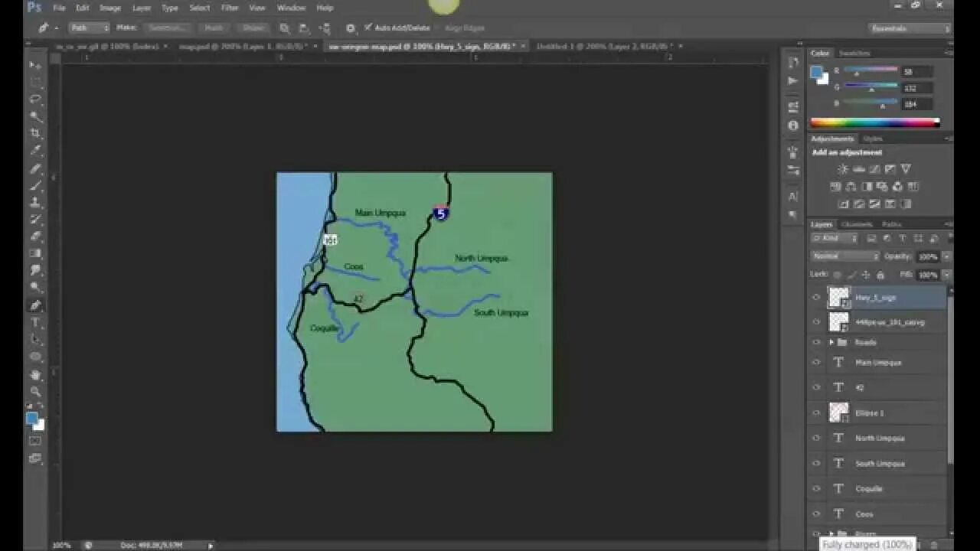The height and width of the screenshot is (551, 980).
Task: Hide the 42 text layer
Action: [x=816, y=388]
